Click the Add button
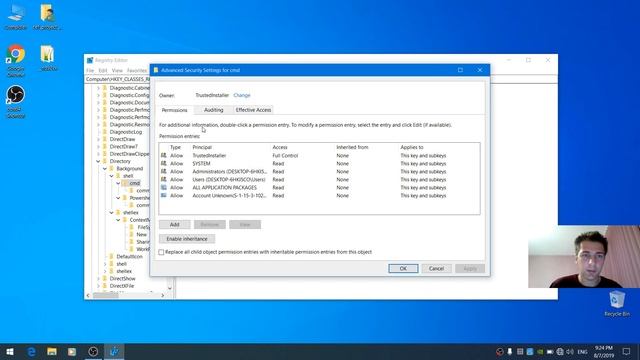The height and width of the screenshot is (360, 640). 175,224
